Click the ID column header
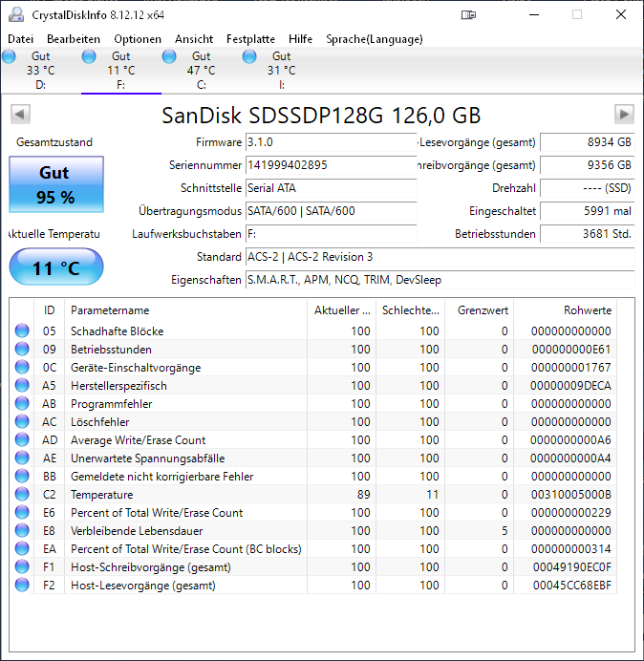The width and height of the screenshot is (644, 661). tap(49, 310)
